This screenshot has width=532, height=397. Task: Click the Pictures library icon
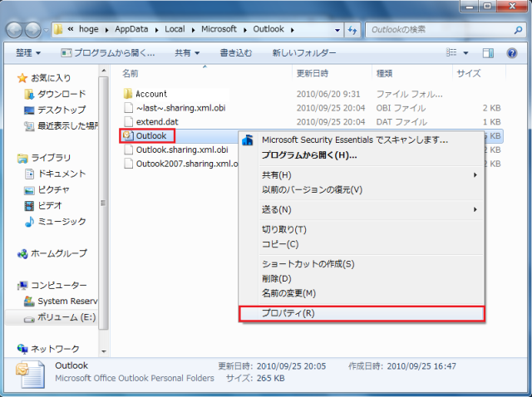coord(29,190)
